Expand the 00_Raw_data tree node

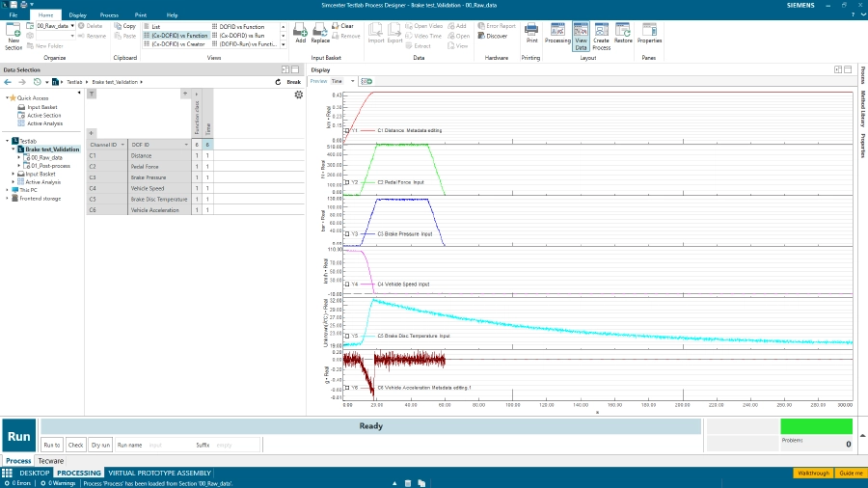(x=19, y=157)
